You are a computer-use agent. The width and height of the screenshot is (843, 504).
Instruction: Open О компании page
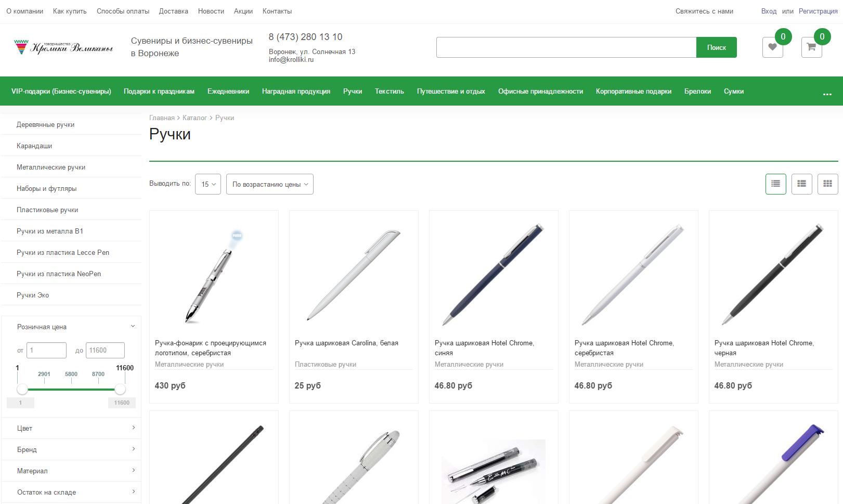point(25,11)
